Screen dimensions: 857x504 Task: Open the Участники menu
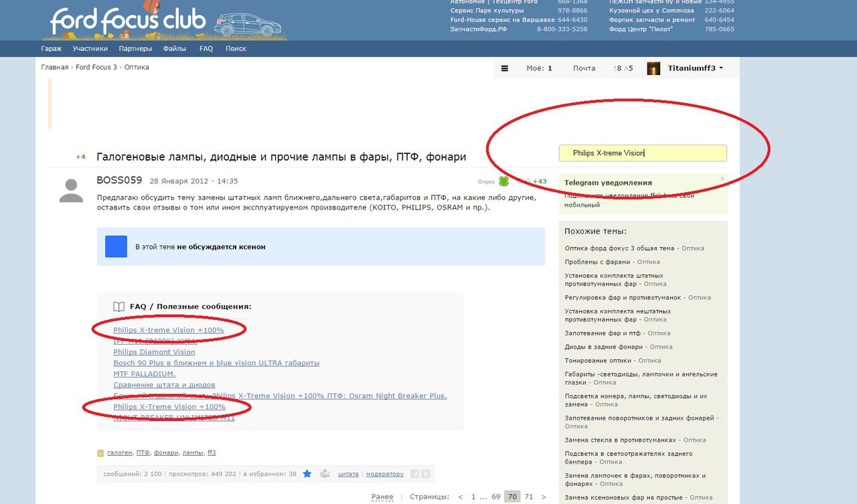click(x=90, y=49)
